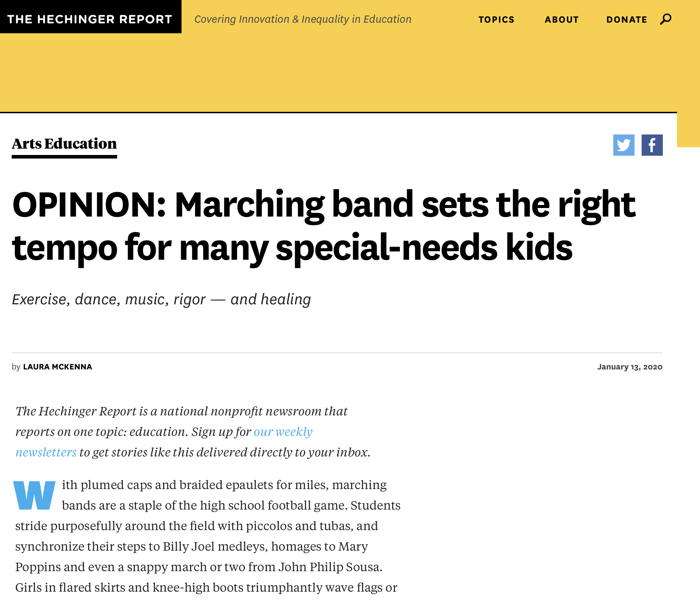
Task: Open the search magnifier icon
Action: [666, 19]
